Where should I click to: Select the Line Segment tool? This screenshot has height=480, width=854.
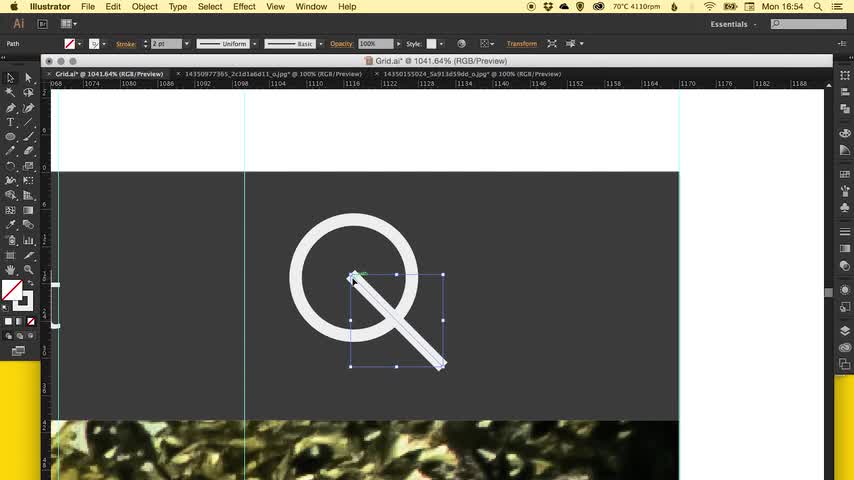click(28, 123)
